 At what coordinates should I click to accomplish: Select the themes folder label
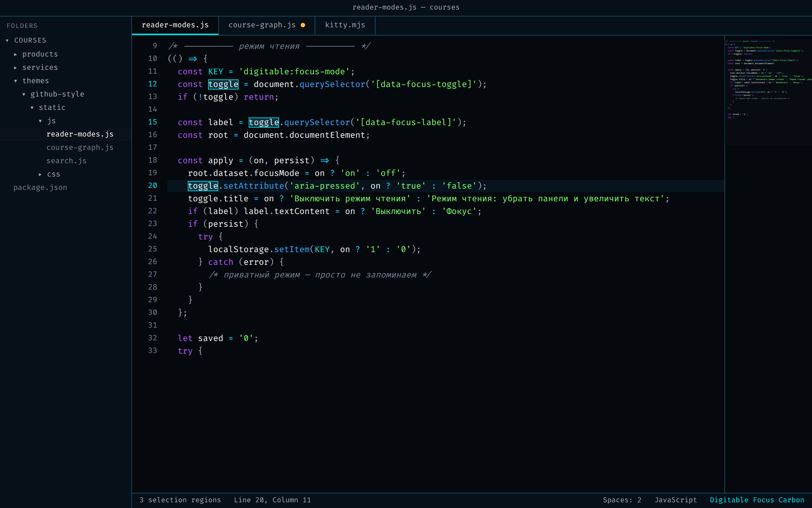pyautogui.click(x=36, y=81)
